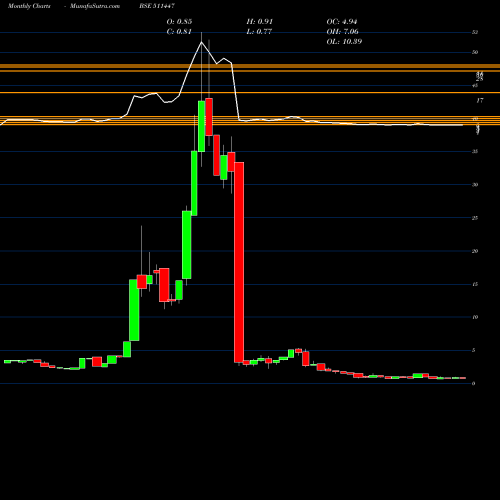Click the '20' price axis label
The width and height of the screenshot is (500, 500).
pos(475,251)
